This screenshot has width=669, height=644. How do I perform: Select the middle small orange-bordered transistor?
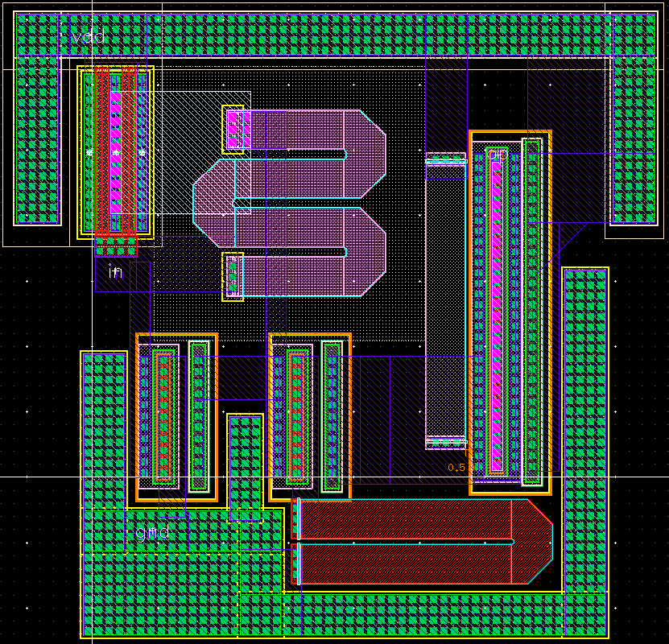(310, 416)
